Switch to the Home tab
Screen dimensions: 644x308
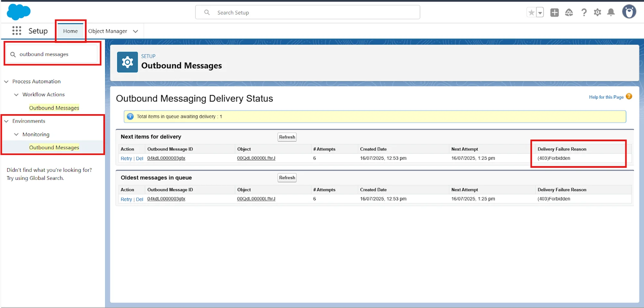pyautogui.click(x=70, y=31)
